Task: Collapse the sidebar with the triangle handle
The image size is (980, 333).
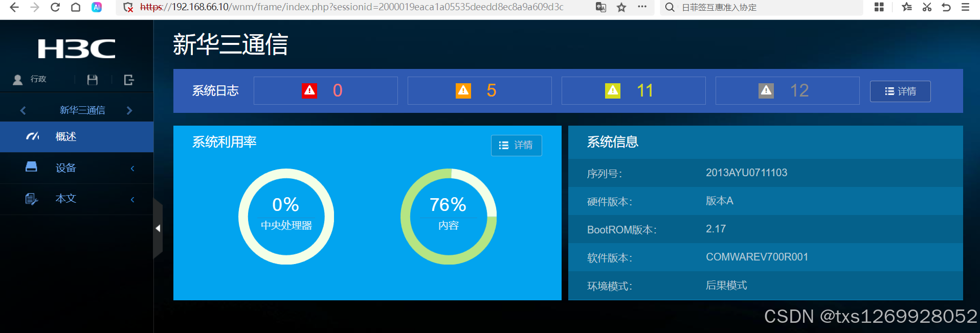Action: pos(158,228)
